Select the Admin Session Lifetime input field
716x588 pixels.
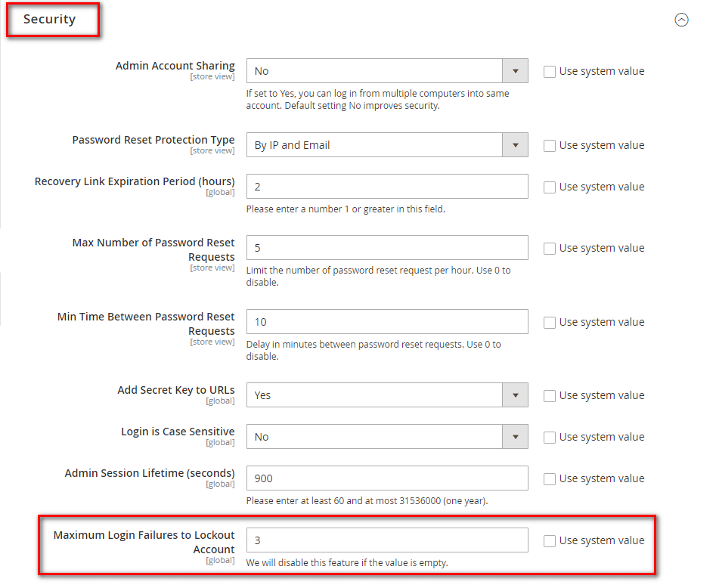pos(387,478)
